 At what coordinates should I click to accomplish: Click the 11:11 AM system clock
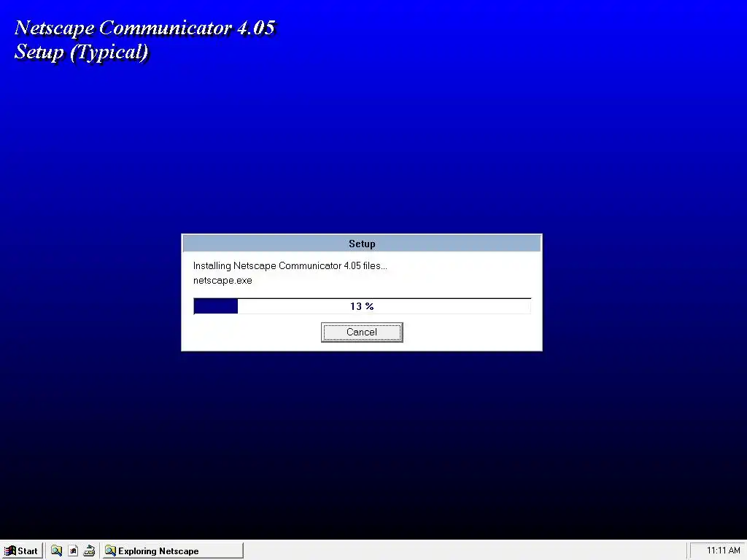tap(723, 551)
